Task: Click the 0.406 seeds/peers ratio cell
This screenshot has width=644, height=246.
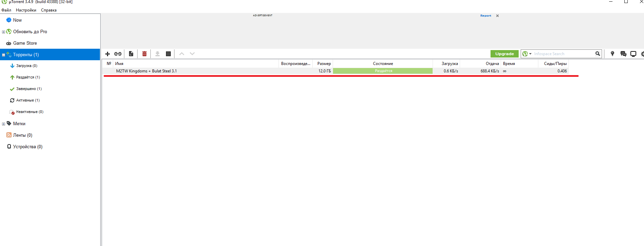Action: point(562,71)
